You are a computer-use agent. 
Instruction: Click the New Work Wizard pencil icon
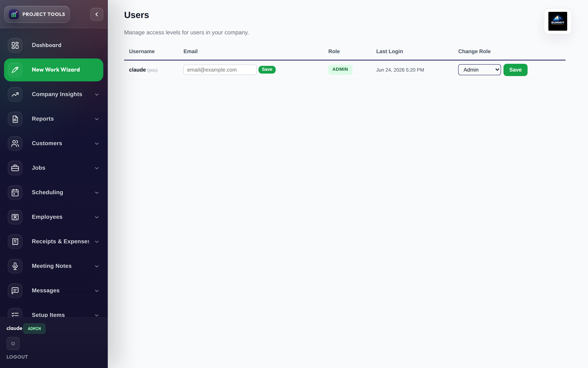15,70
